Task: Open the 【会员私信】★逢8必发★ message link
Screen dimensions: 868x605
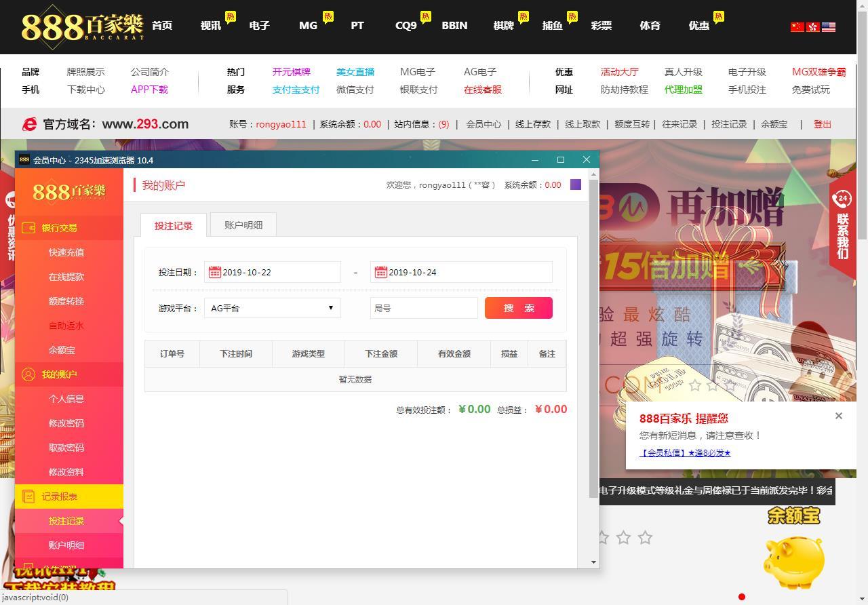Action: pos(685,452)
